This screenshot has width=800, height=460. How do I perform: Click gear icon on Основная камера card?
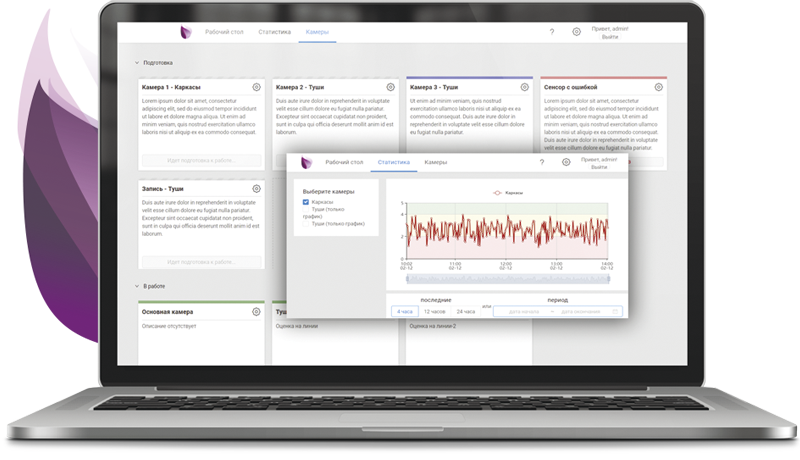257,312
